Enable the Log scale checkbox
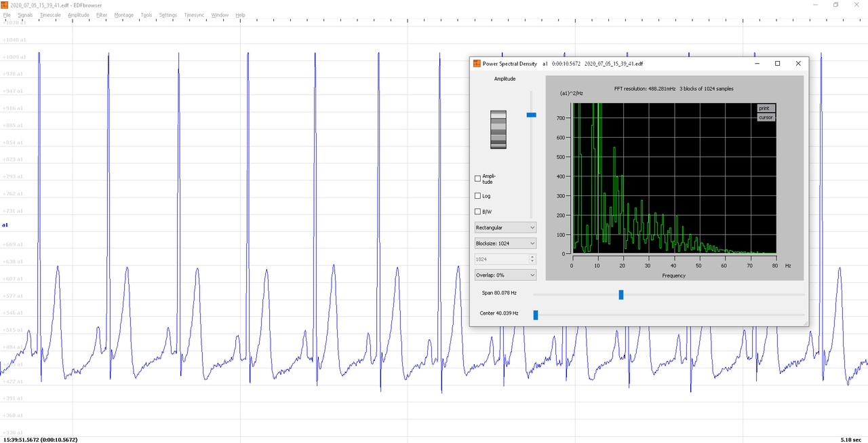This screenshot has height=443, width=868. click(477, 196)
